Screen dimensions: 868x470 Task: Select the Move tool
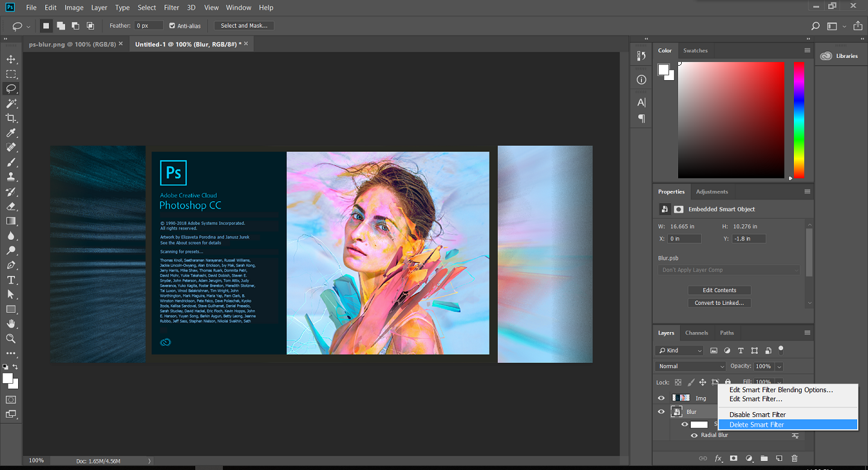[x=11, y=59]
